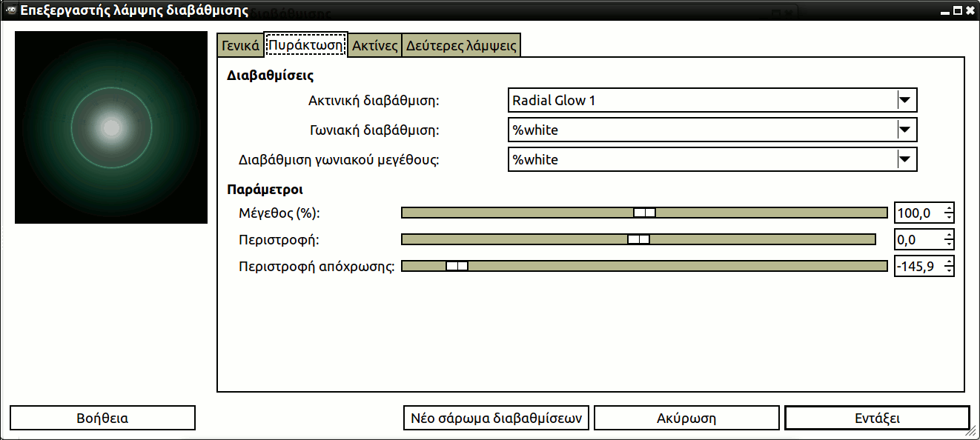Expand the Διαβάθμιση γωνιακού μεγέθους dropdown

tap(904, 160)
